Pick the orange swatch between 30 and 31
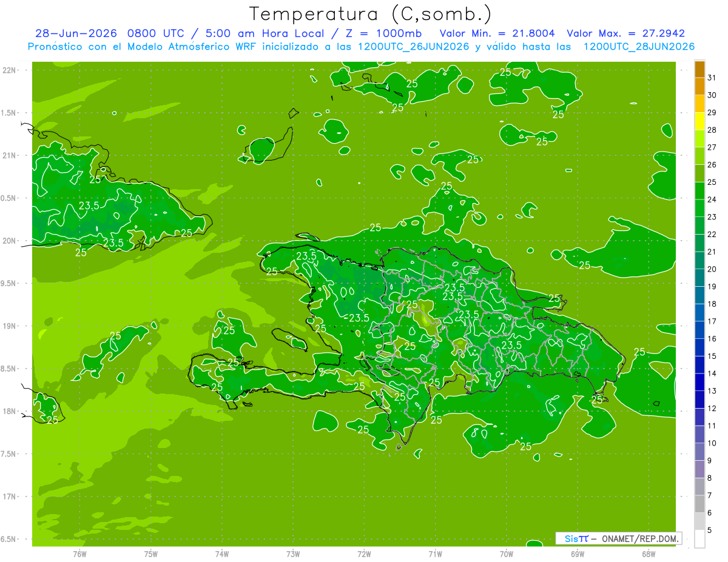728x562 pixels. coord(699,86)
